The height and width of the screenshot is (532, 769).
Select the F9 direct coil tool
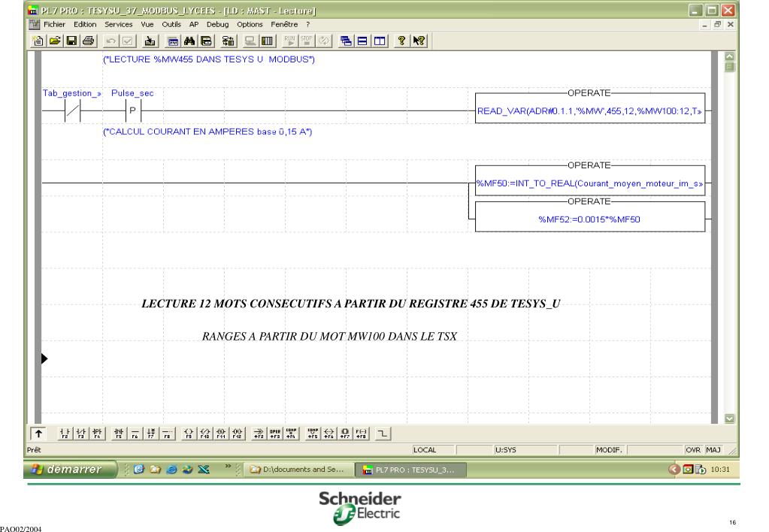[189, 434]
